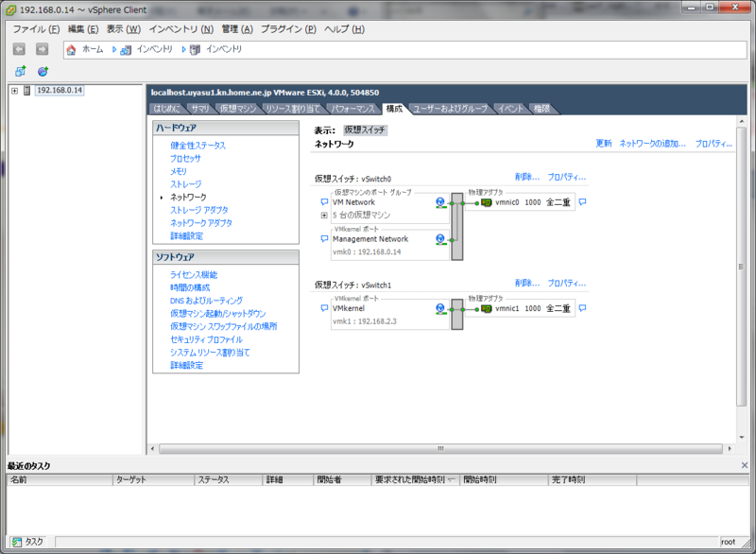Click the ホーム breadcrumb dropdown arrow
This screenshot has width=756, height=554.
(114, 49)
